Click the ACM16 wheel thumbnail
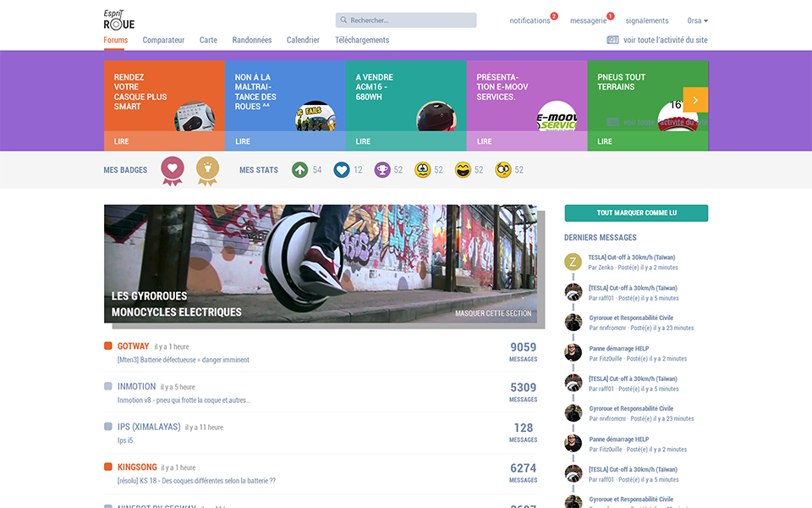This screenshot has height=508, width=812. click(436, 116)
